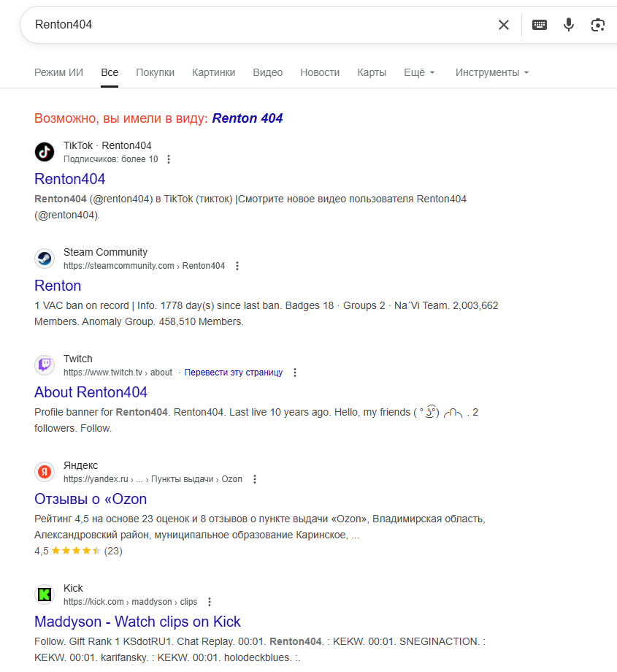
Task: Open three-dot menu for TikTok result
Action: click(x=169, y=159)
